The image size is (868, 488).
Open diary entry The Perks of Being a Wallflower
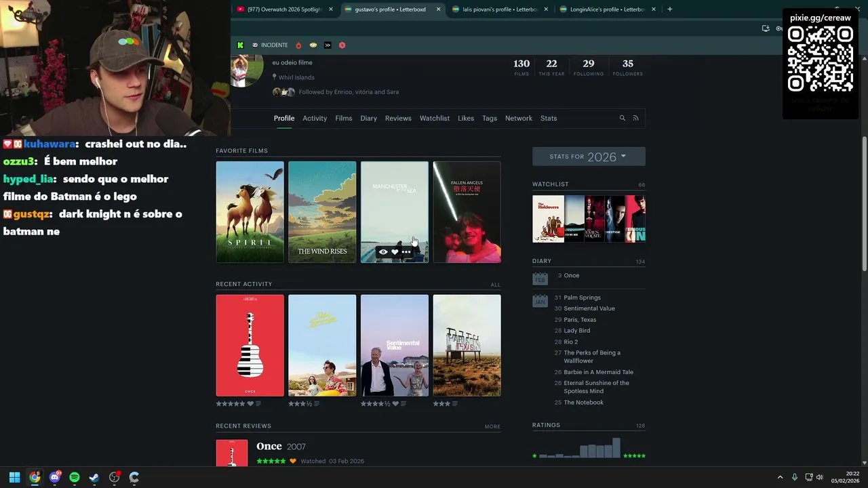pyautogui.click(x=592, y=357)
